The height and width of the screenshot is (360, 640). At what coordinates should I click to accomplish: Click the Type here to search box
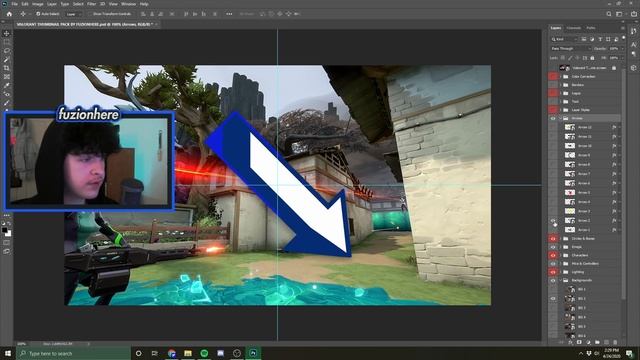[73, 353]
